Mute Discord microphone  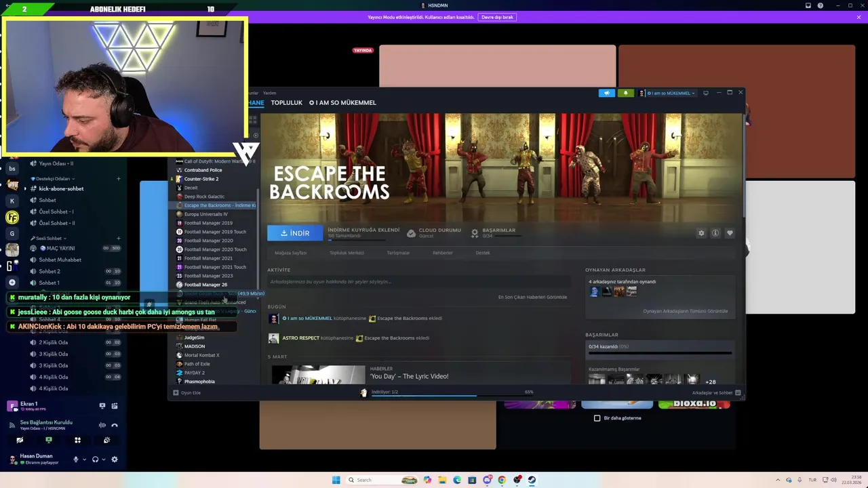(x=75, y=460)
